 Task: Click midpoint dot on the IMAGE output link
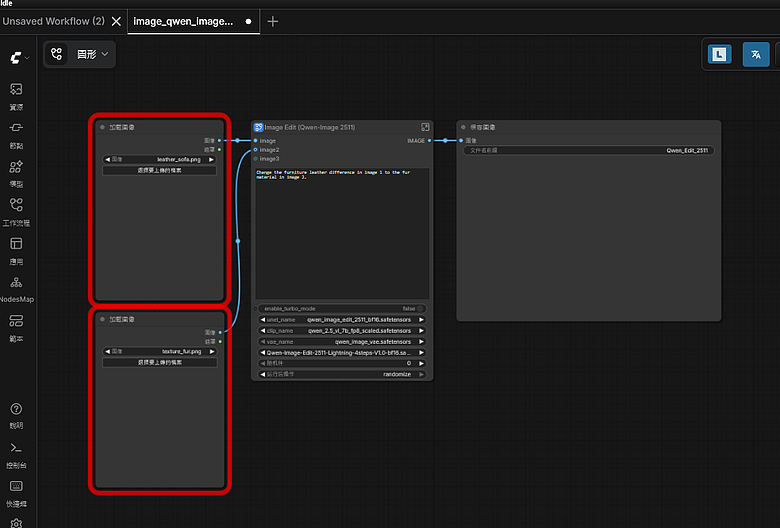pyautogui.click(x=445, y=141)
